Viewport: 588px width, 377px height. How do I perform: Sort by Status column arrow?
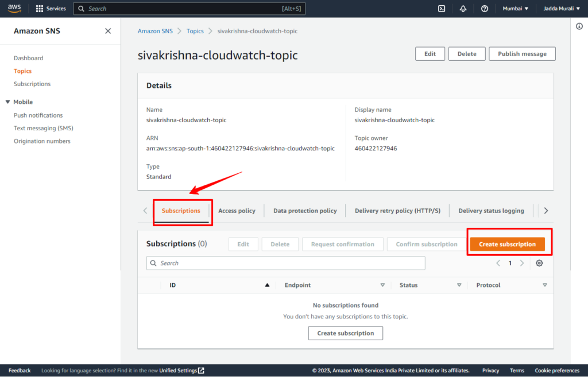459,285
